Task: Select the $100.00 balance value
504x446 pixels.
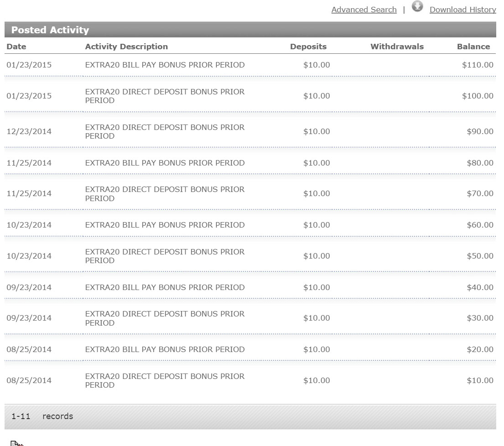Action: 478,96
